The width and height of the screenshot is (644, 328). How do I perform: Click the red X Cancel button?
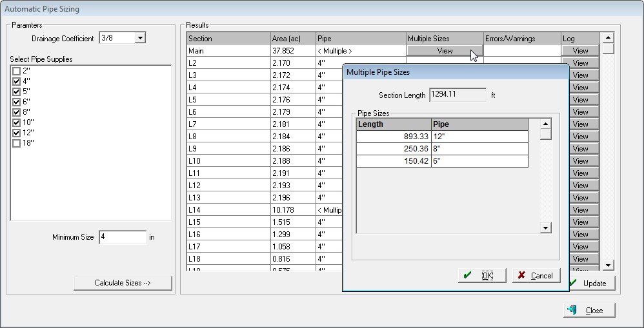536,275
